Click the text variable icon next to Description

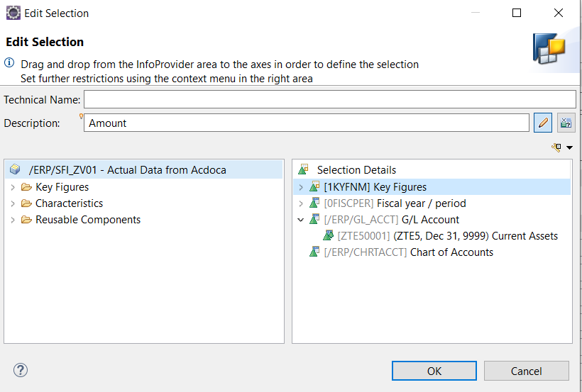[566, 123]
